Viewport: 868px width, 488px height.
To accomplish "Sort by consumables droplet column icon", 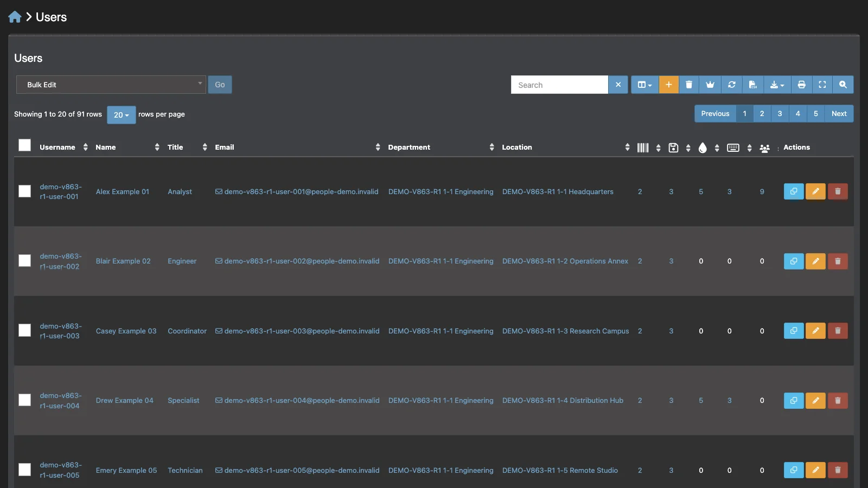I will (703, 147).
